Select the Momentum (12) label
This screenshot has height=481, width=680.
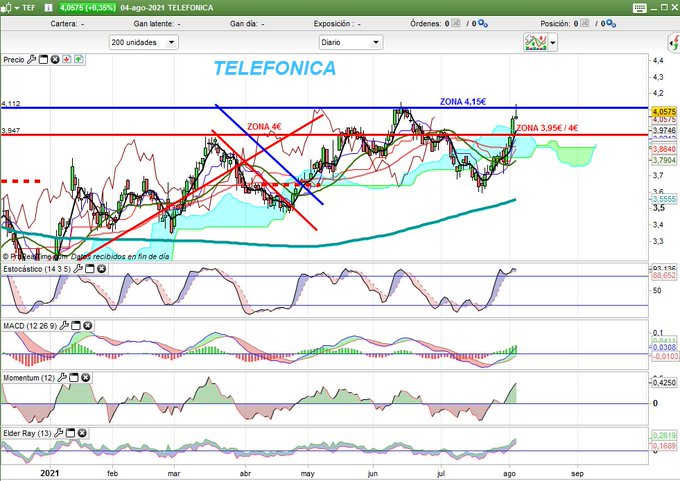coord(29,378)
